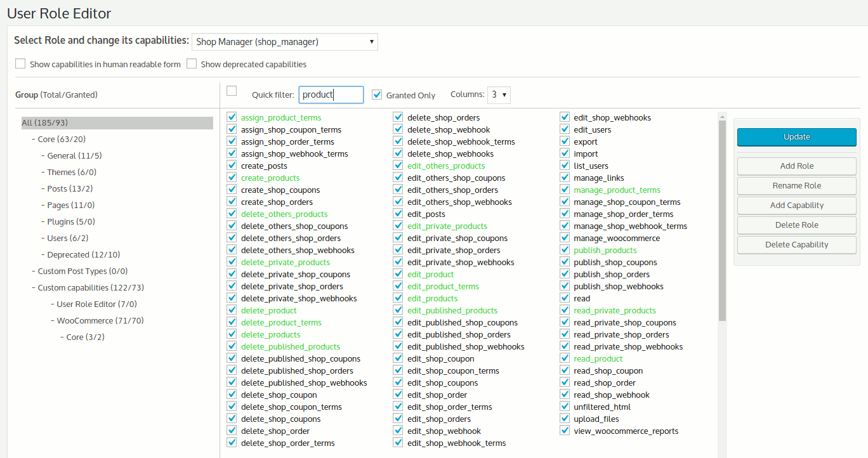Uncheck the create_products capability checkbox
The height and width of the screenshot is (458, 868).
tap(232, 178)
